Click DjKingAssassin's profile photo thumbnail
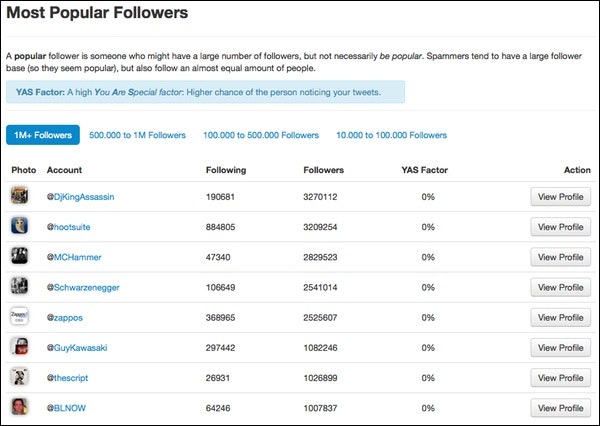This screenshot has height=426, width=600. [x=19, y=196]
